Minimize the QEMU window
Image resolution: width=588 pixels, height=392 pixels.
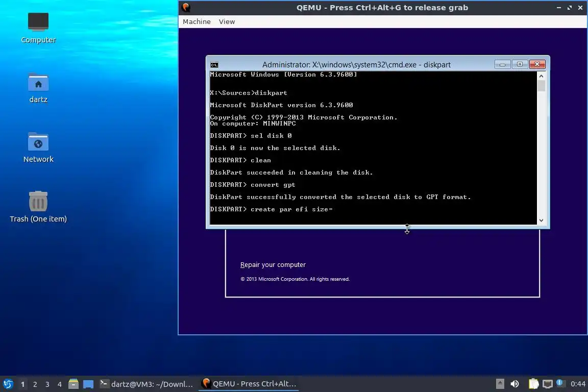pyautogui.click(x=559, y=8)
